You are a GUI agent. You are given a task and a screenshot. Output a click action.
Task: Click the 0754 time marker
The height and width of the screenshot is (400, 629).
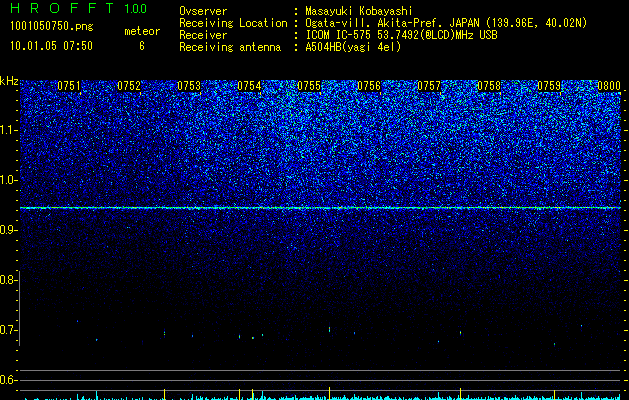[249, 86]
